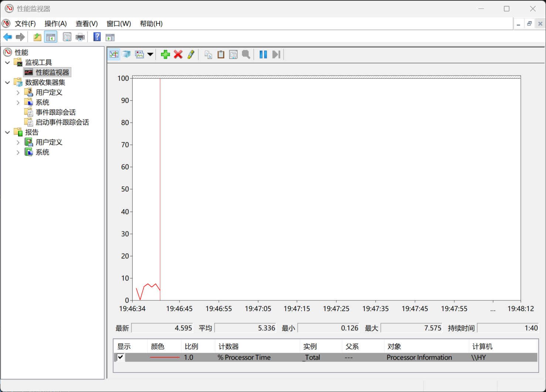546x392 pixels.
Task: Click red color line of Processor Time counter
Action: point(164,357)
